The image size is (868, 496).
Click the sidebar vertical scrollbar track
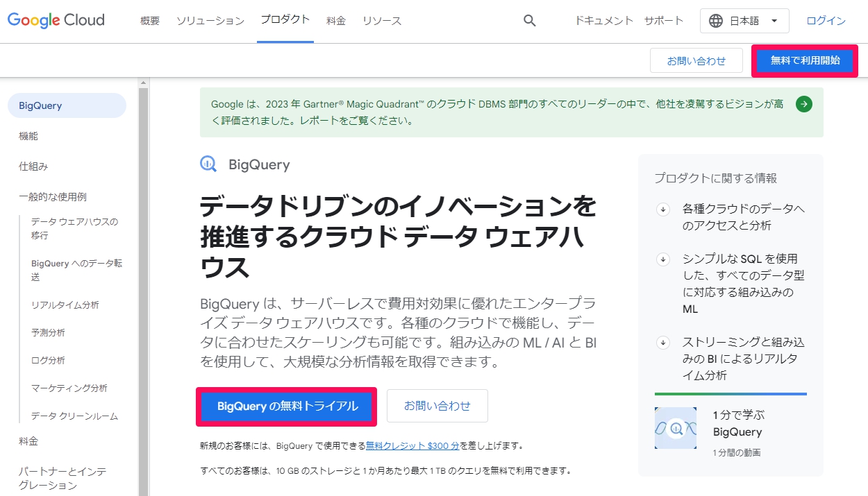(144, 291)
